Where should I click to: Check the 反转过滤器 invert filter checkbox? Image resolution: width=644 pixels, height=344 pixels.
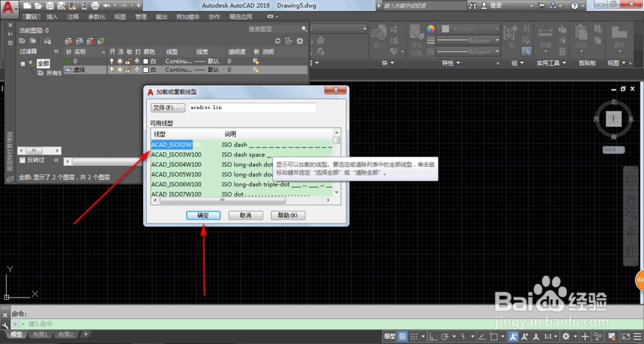click(23, 160)
